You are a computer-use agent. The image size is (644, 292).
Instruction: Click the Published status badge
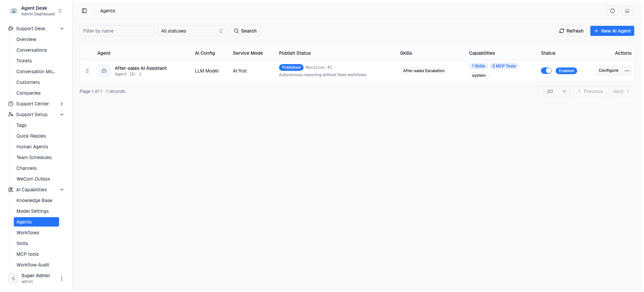[x=291, y=67]
